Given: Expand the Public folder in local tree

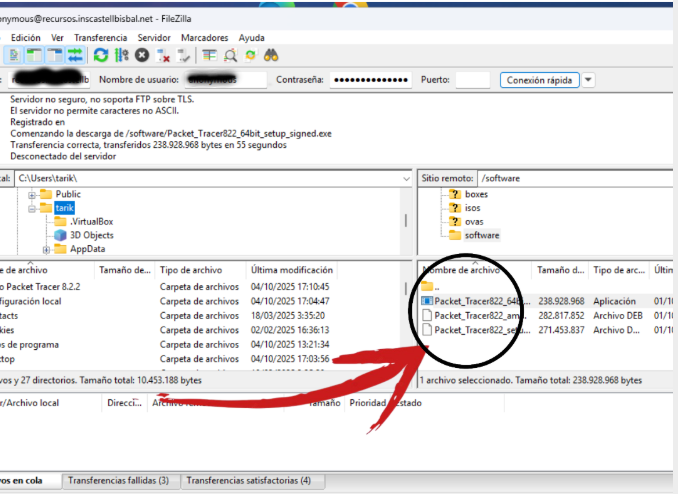Looking at the screenshot, I should coord(33,194).
